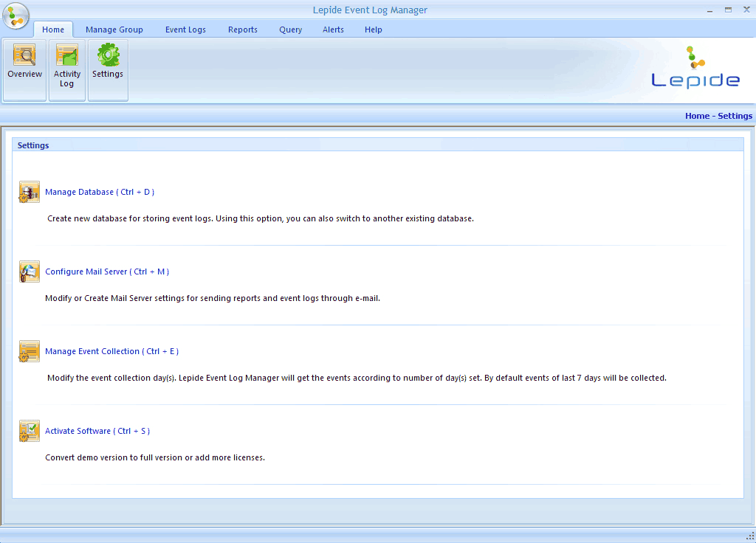Switch to the Home tab
The image size is (756, 543).
[53, 30]
